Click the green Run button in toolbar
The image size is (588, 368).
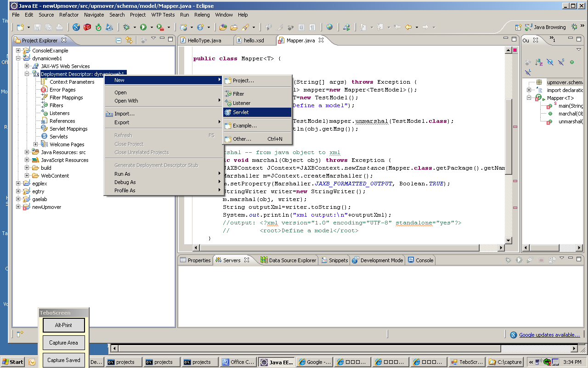click(x=143, y=28)
